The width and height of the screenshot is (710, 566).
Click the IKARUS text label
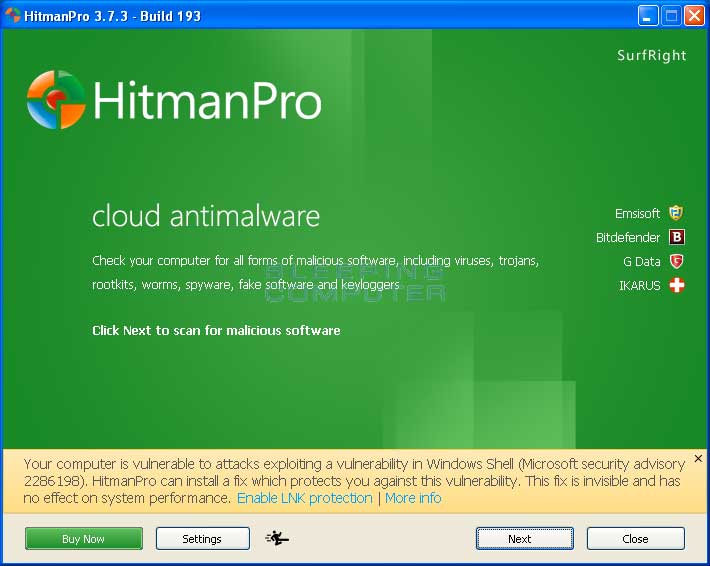(x=640, y=286)
